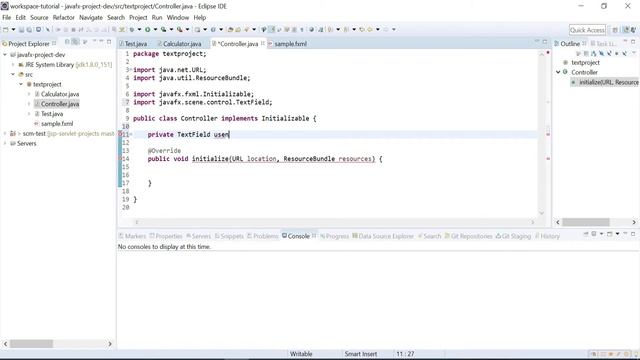640x360 pixels.
Task: Expand the JRE System Library node
Action: click(x=13, y=64)
